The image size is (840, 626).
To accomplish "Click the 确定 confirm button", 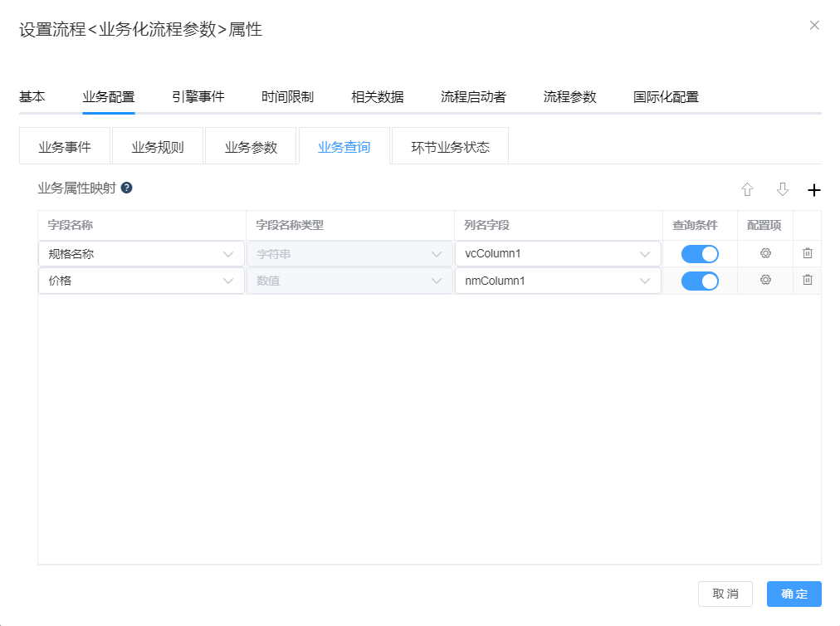I will (794, 594).
